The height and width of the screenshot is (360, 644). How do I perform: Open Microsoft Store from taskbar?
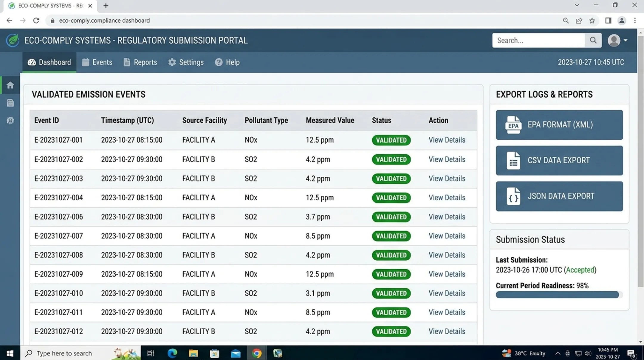214,353
